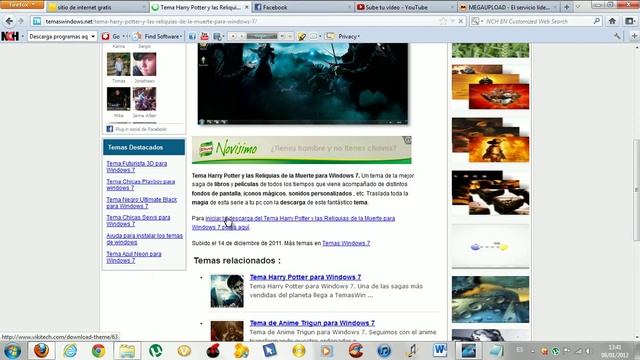
Task: Open 'Ayuda para instalar los temas' link
Action: 144,239
